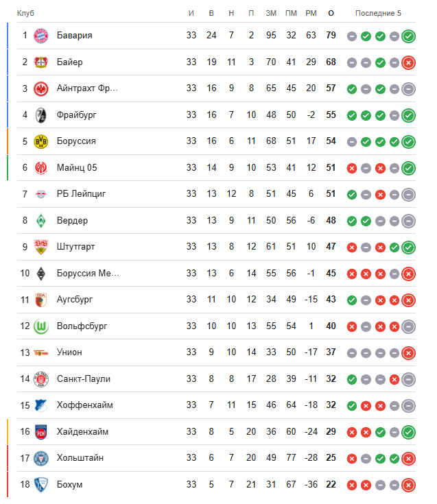
Task: Click the Штутгарт club crest icon
Action: tap(41, 247)
